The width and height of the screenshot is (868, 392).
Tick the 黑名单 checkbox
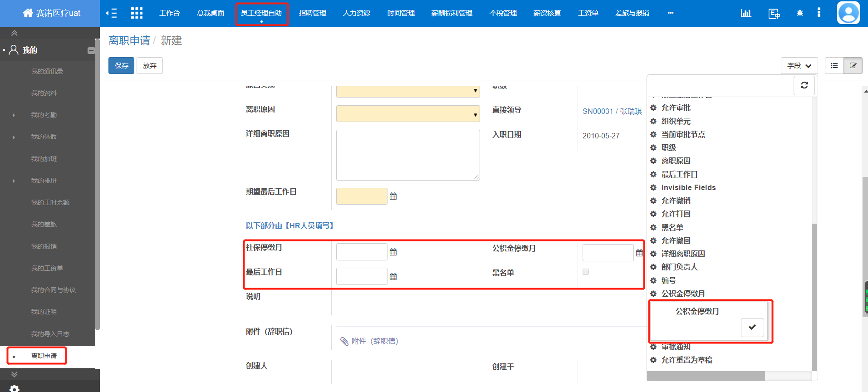pyautogui.click(x=586, y=272)
